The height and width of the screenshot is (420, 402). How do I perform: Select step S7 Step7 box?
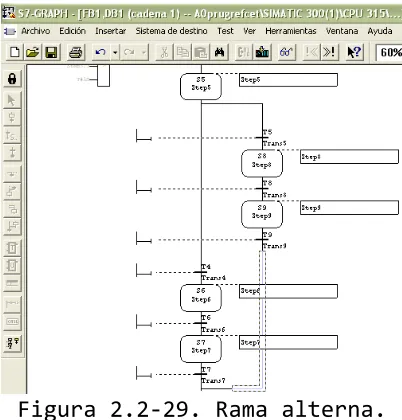[x=201, y=349]
